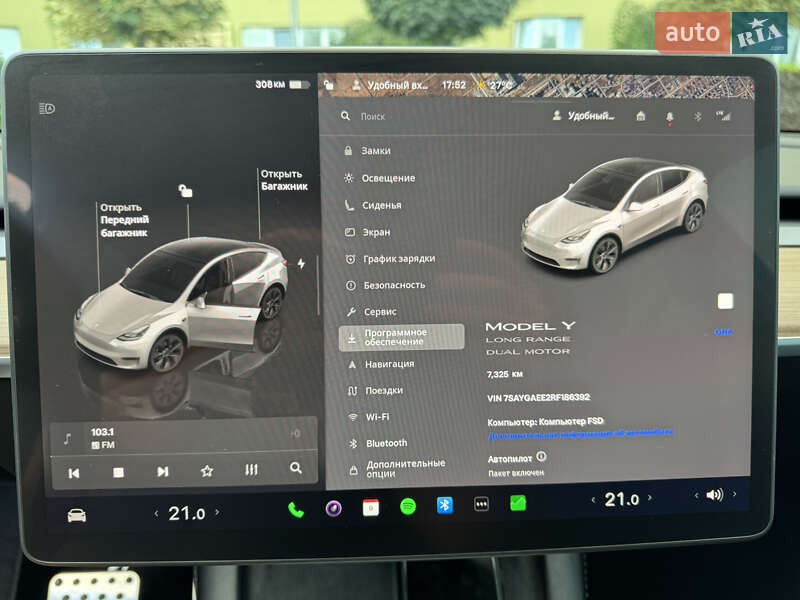The height and width of the screenshot is (600, 800).
Task: Open the Bluetooth app in dock
Action: click(445, 505)
